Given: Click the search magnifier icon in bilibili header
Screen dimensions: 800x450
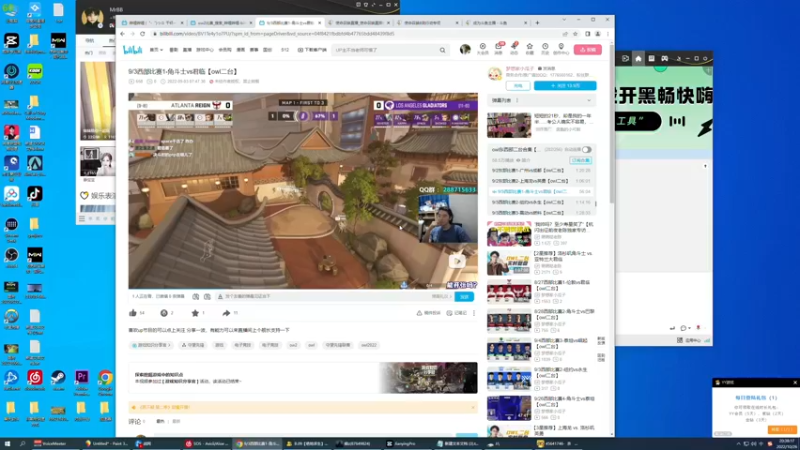Looking at the screenshot, I should pyautogui.click(x=442, y=50).
